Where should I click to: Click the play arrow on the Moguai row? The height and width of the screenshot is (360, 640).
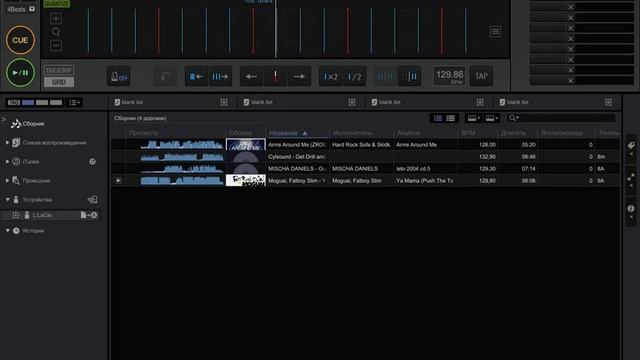pos(118,180)
